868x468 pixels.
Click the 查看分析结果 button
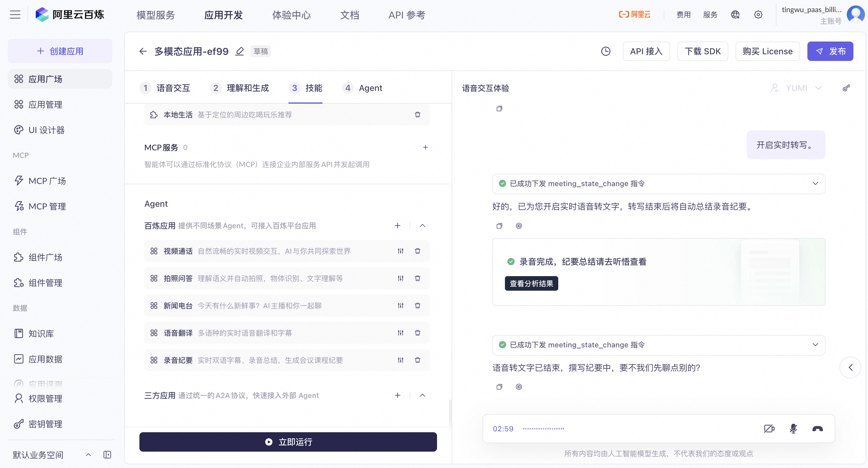tap(531, 284)
